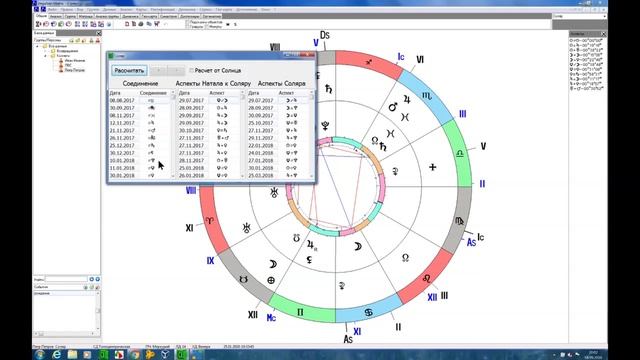
Task: Select the 22.01.2018 row in Аспекты Соляра list
Action: pos(278,145)
